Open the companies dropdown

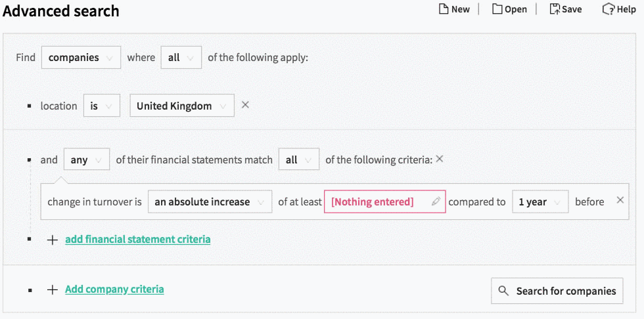coord(81,57)
